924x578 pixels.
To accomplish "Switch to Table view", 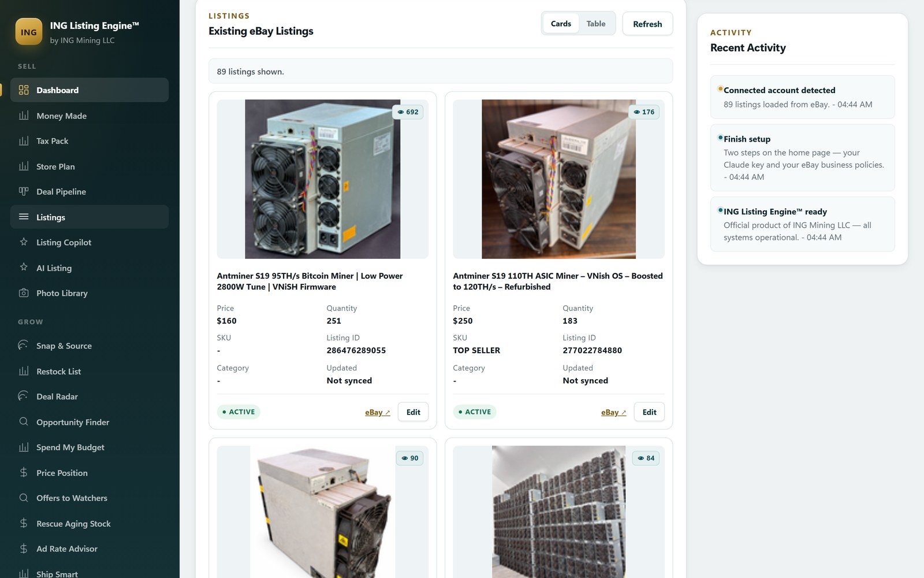I will 596,24.
